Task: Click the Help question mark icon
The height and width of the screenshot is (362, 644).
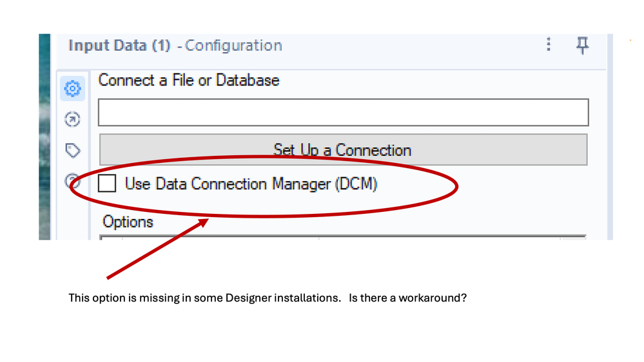Action: point(73,180)
